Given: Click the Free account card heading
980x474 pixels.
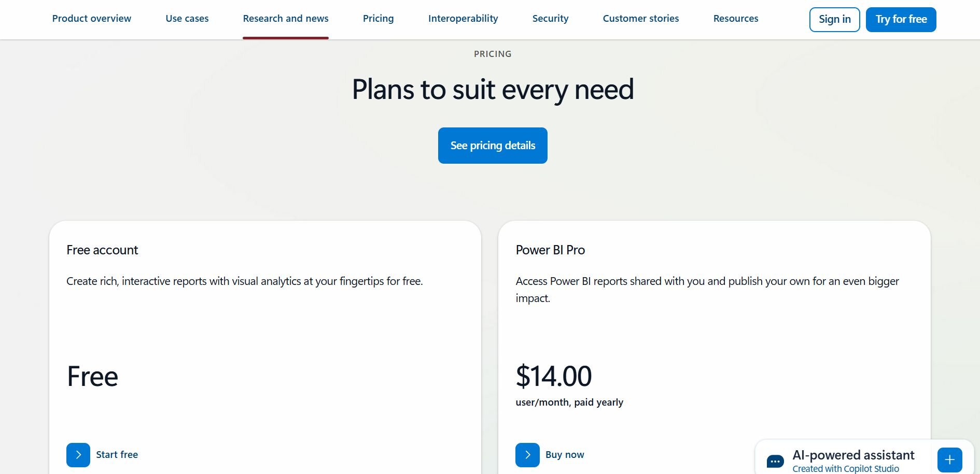Looking at the screenshot, I should 102,250.
